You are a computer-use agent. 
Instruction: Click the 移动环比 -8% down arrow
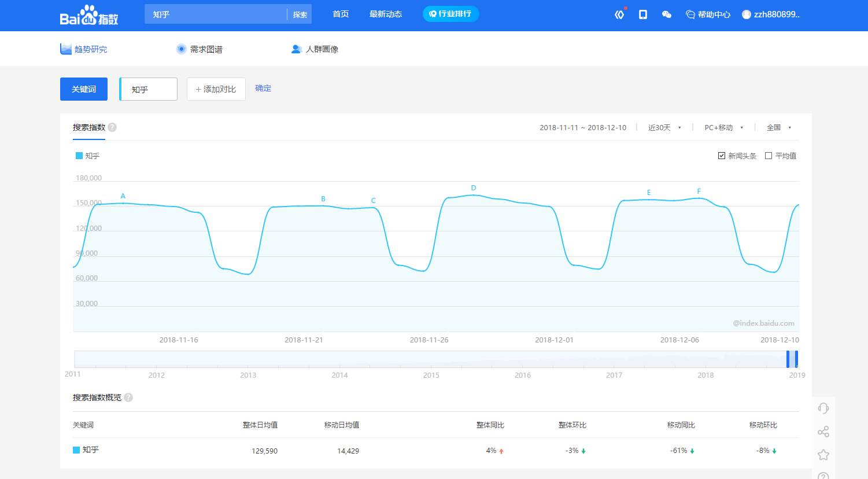tap(774, 451)
